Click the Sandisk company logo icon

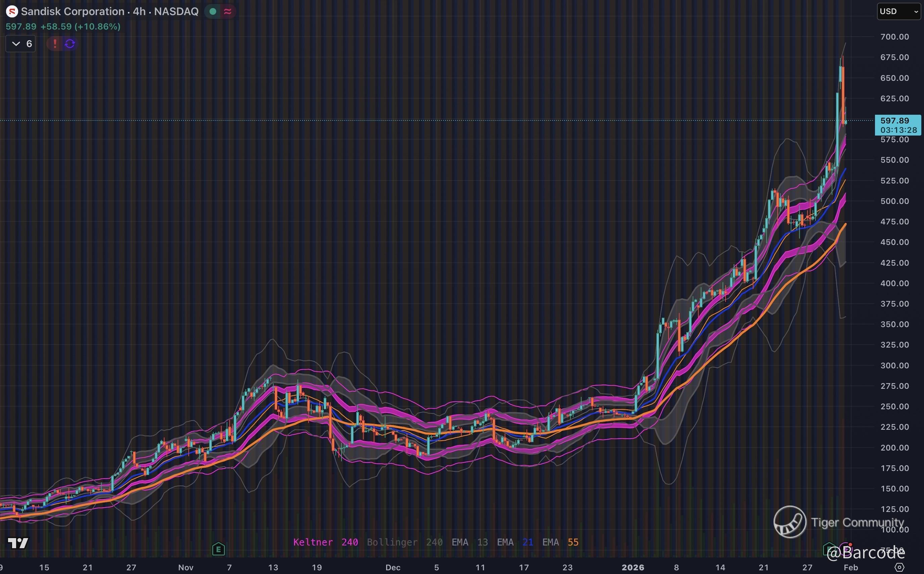pos(12,11)
